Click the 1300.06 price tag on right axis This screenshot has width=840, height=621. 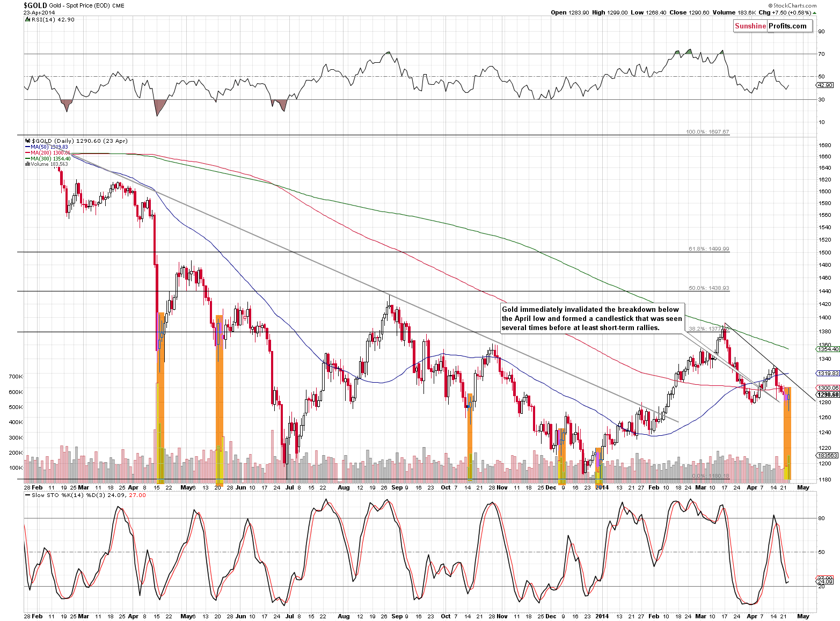828,388
